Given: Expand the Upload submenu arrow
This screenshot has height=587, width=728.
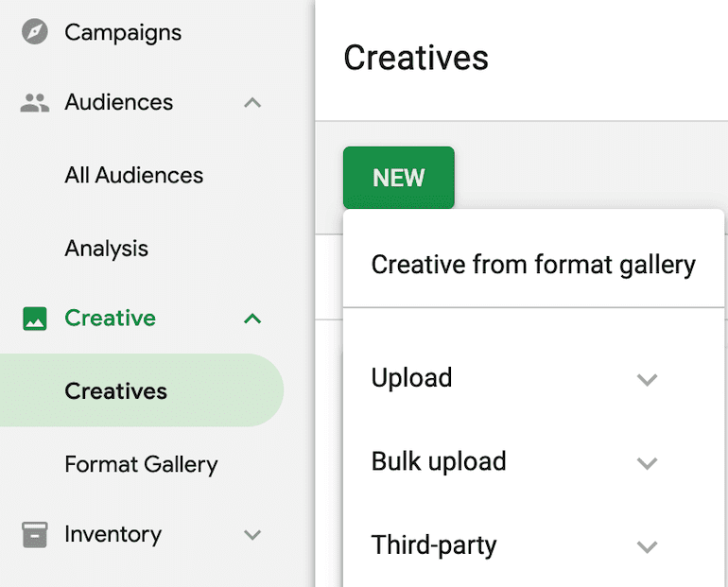Looking at the screenshot, I should 647,380.
